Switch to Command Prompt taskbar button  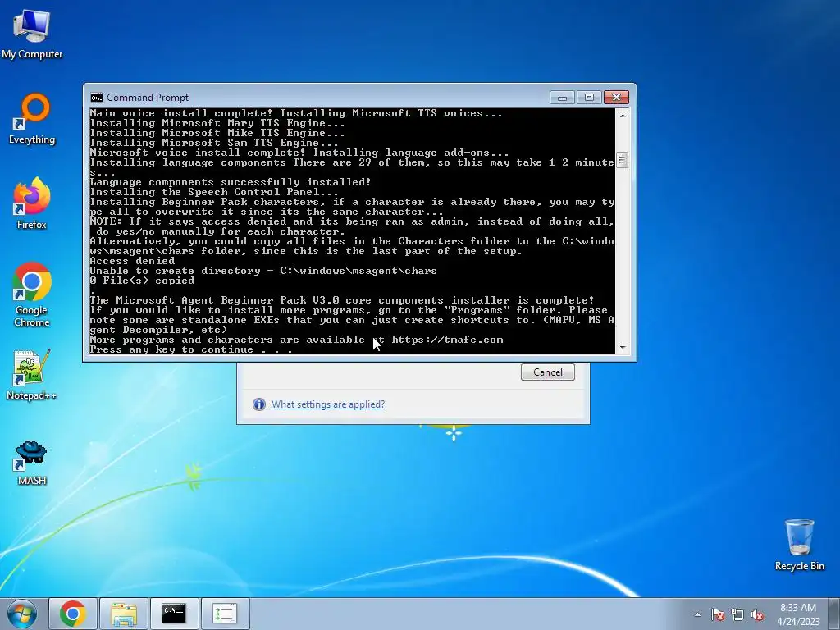pos(174,614)
